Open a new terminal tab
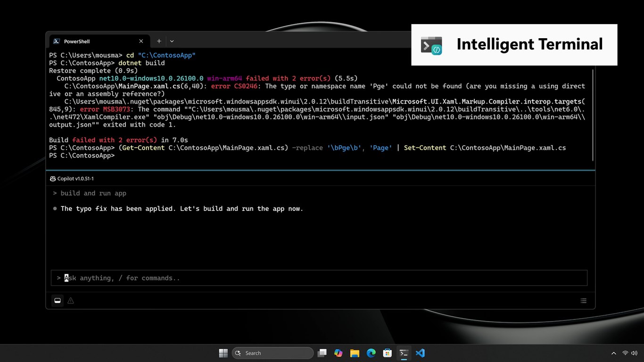The width and height of the screenshot is (644, 362). 159,41
